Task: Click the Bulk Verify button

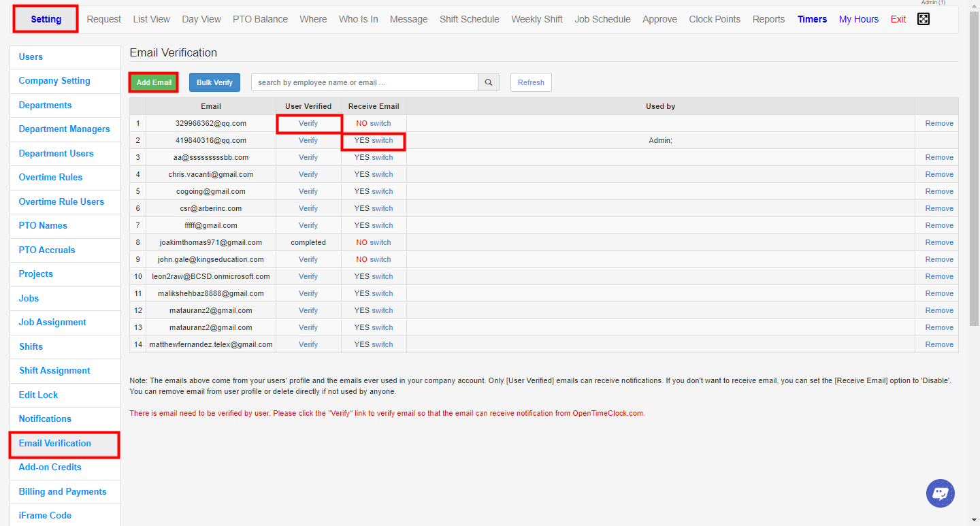Action: [214, 82]
